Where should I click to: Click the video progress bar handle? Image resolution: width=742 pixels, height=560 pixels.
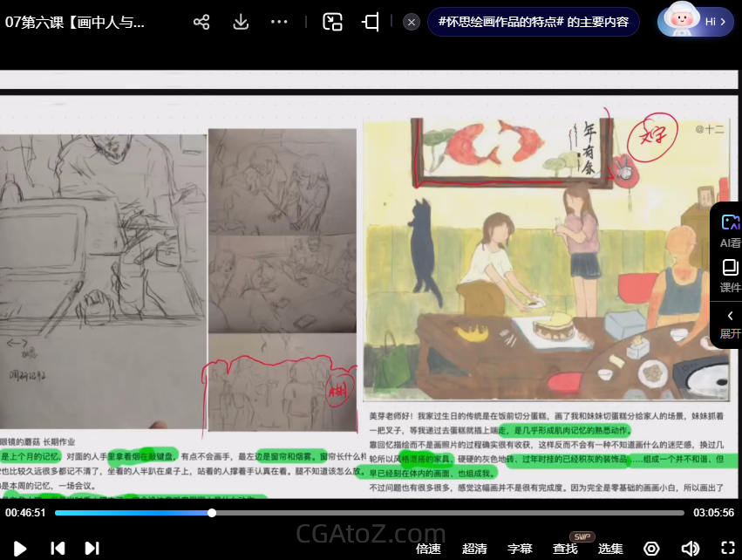point(212,513)
